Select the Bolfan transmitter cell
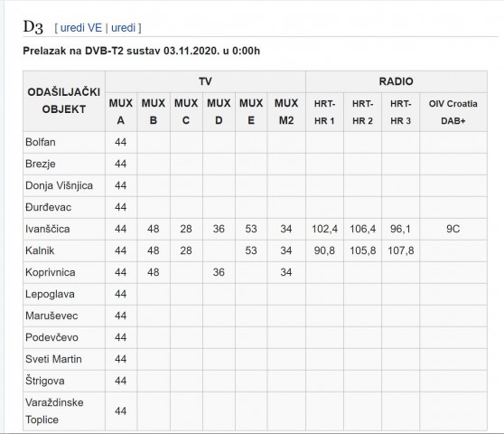Screen dimensions: 504x434 [x=64, y=142]
